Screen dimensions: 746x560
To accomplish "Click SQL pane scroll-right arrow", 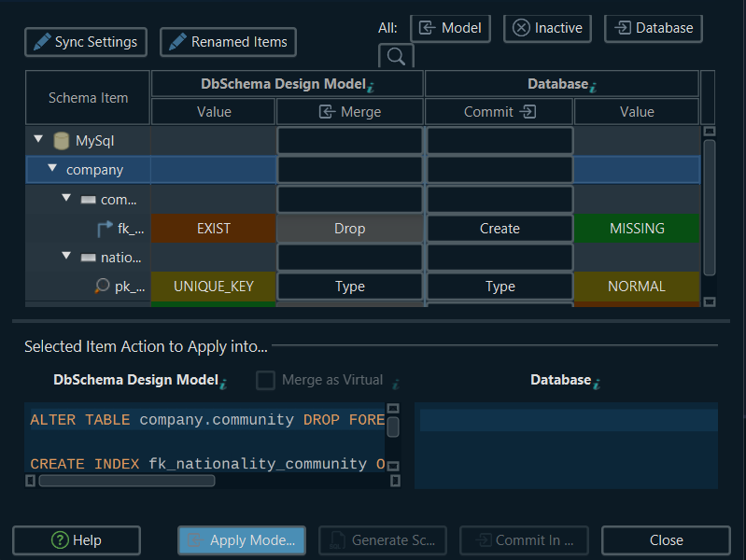I will click(395, 481).
